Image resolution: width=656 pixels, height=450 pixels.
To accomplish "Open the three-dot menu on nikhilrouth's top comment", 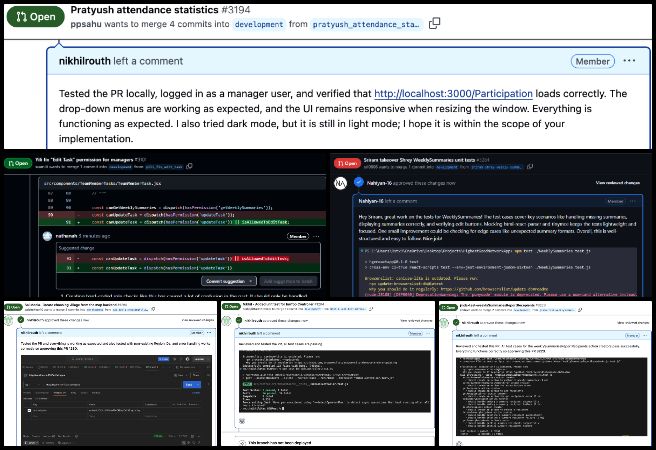I will tap(629, 61).
